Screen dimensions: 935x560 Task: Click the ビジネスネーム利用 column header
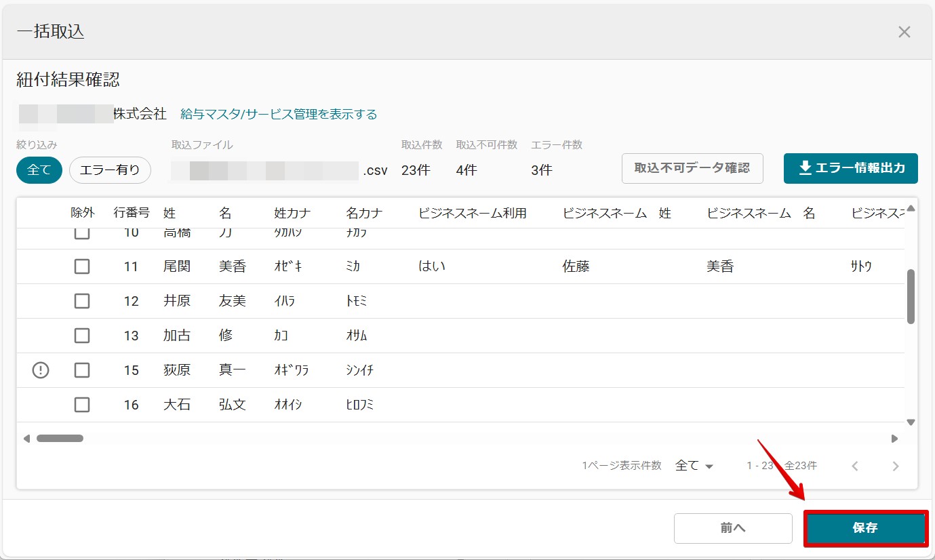pyautogui.click(x=473, y=213)
